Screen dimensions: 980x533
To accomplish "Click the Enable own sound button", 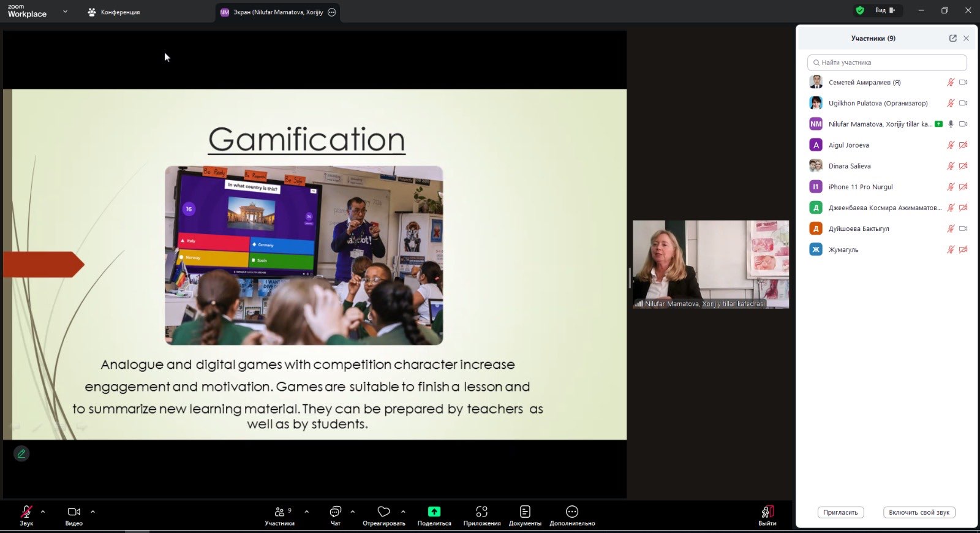I will [919, 512].
